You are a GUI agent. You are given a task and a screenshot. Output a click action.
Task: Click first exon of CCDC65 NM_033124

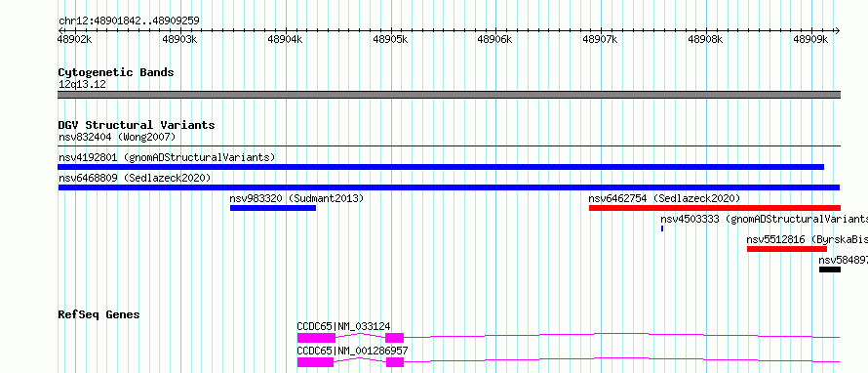(x=316, y=338)
